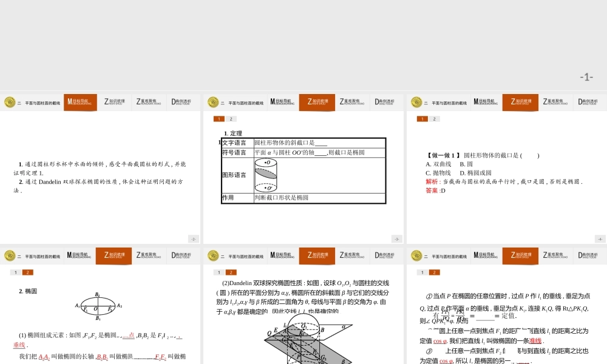Select the medal logo on the bottom-right slide
This screenshot has height=364, width=607.
(x=415, y=255)
